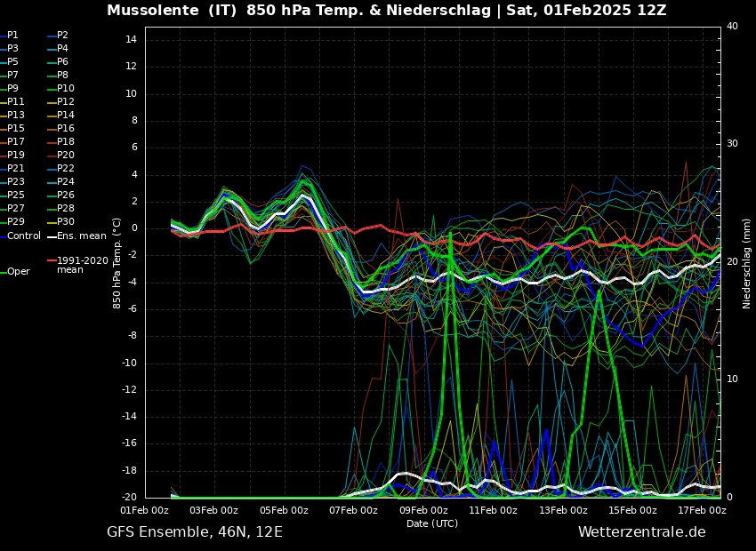Click the P13 legend label
756x551 pixels.
[15, 116]
